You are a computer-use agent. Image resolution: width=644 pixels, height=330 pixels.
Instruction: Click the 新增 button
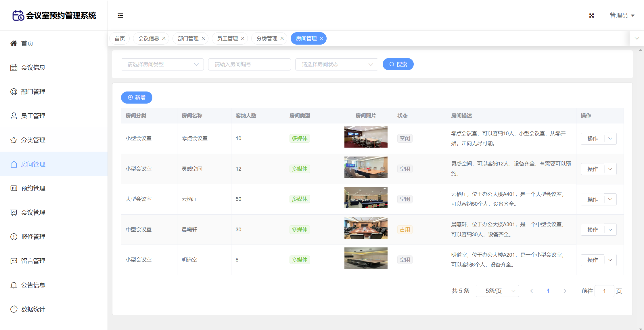(137, 98)
